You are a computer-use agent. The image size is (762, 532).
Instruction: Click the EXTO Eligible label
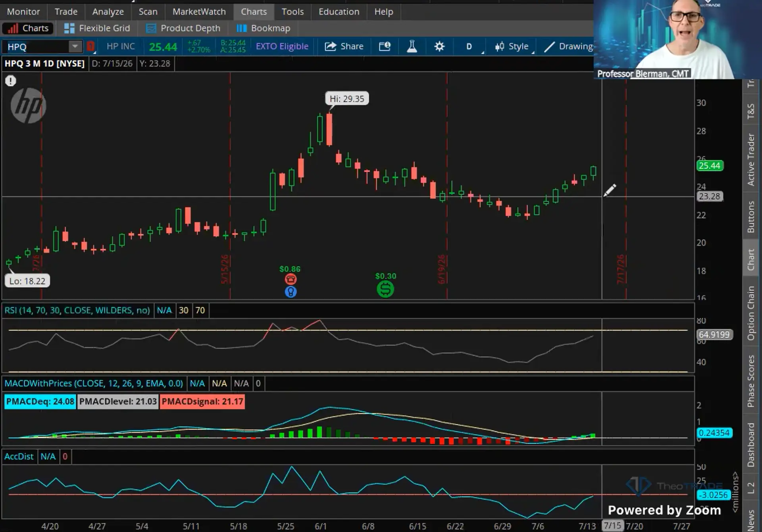coord(282,46)
